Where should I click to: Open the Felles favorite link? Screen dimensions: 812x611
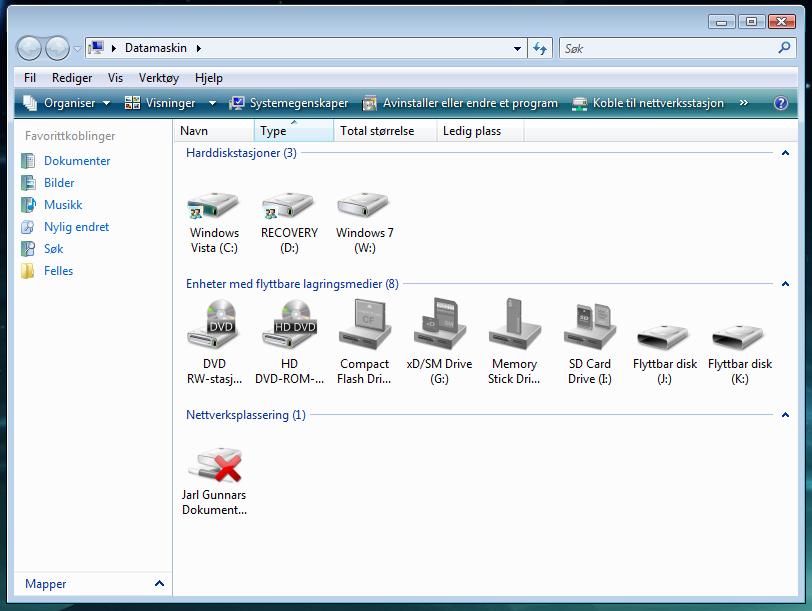pos(58,271)
